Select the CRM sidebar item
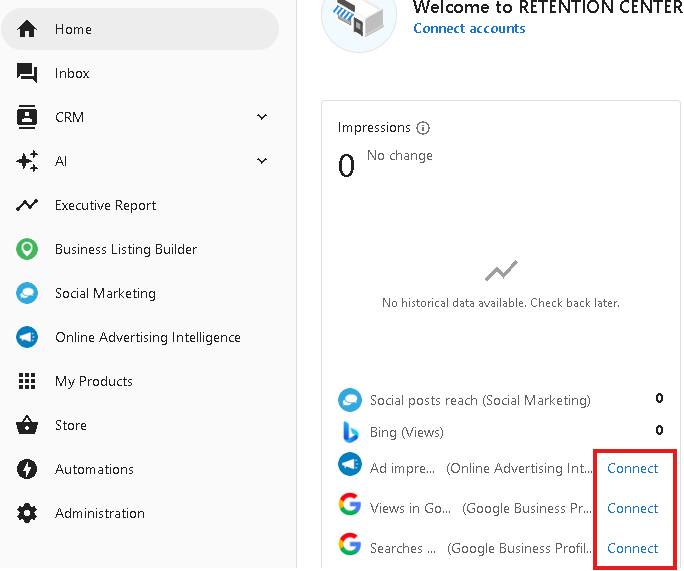The width and height of the screenshot is (684, 571). click(140, 117)
